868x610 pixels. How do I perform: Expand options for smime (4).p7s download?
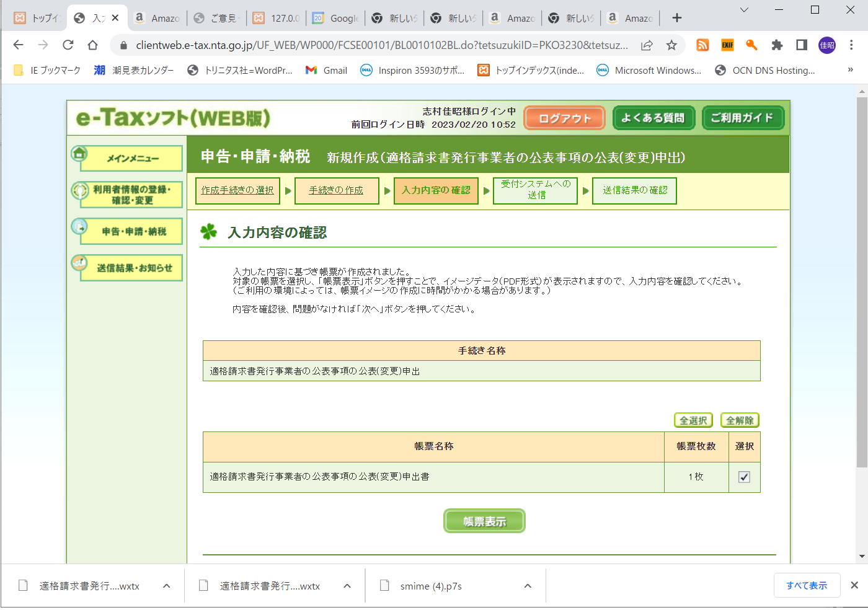pos(528,586)
